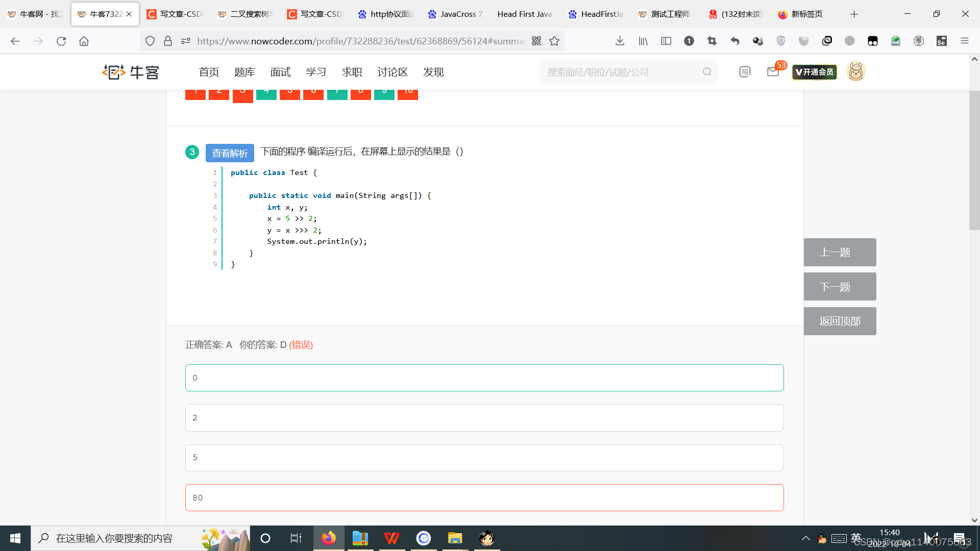Click the Nowcoder logo
Screen dimensions: 980x551
point(131,72)
